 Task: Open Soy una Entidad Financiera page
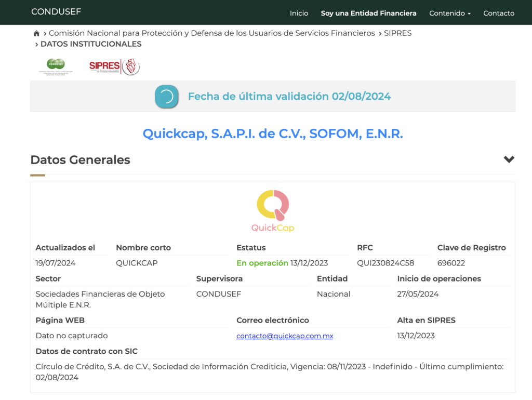point(368,13)
